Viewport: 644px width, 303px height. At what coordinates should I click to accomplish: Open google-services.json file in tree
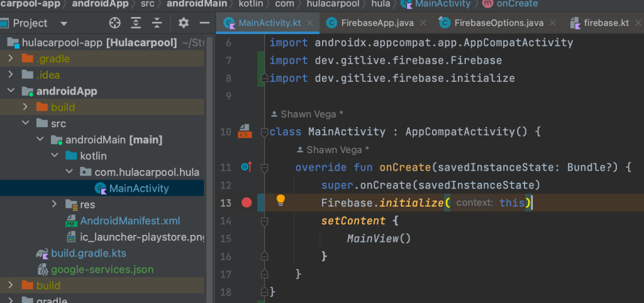[102, 269]
